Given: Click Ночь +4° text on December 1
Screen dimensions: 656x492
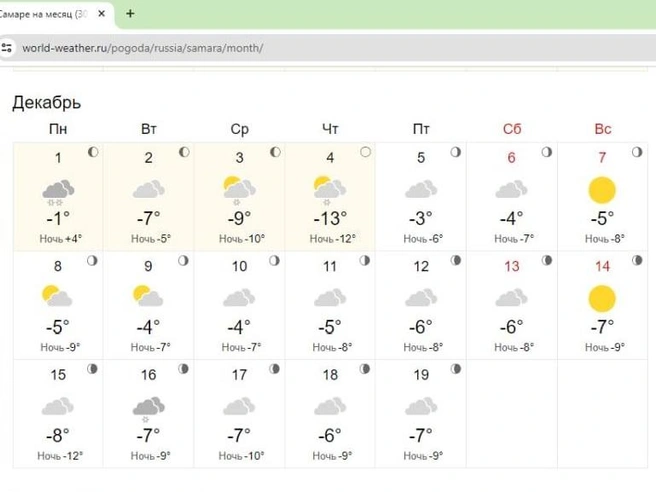Looking at the screenshot, I should (x=61, y=239).
